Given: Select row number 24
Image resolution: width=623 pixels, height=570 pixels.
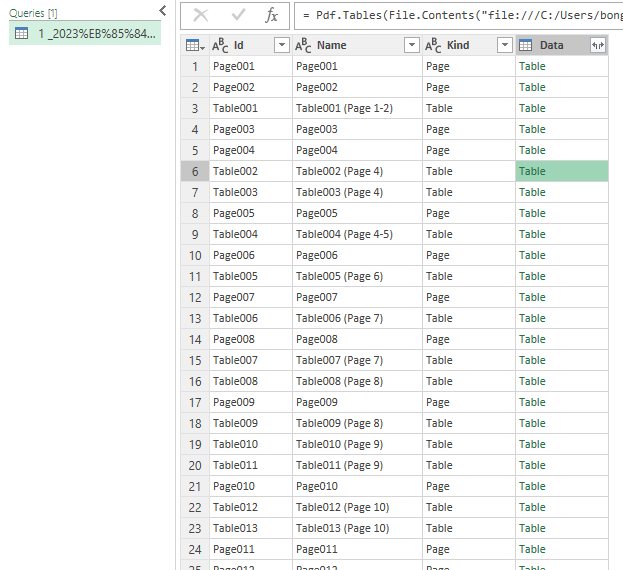Looking at the screenshot, I should point(195,549).
